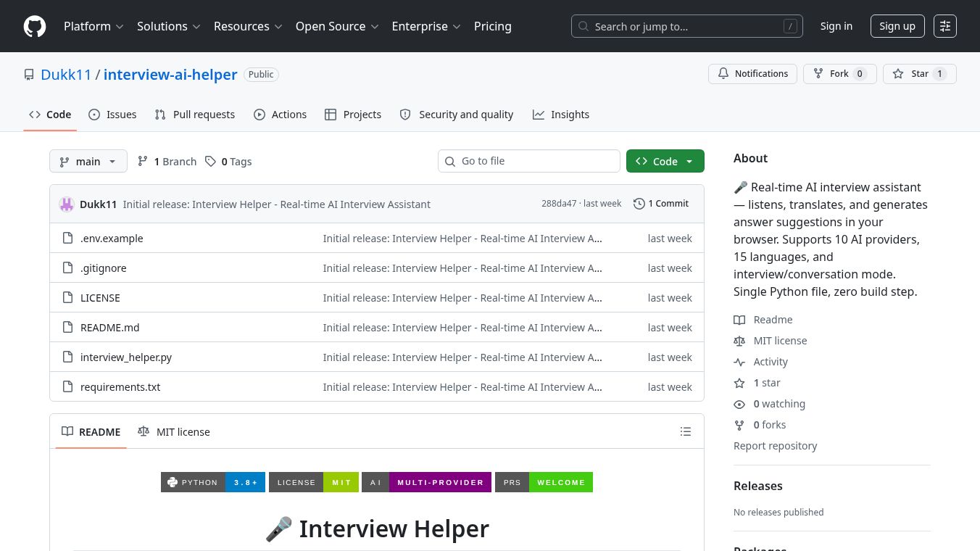View the 0 watching link
980x551 pixels.
coord(770,404)
